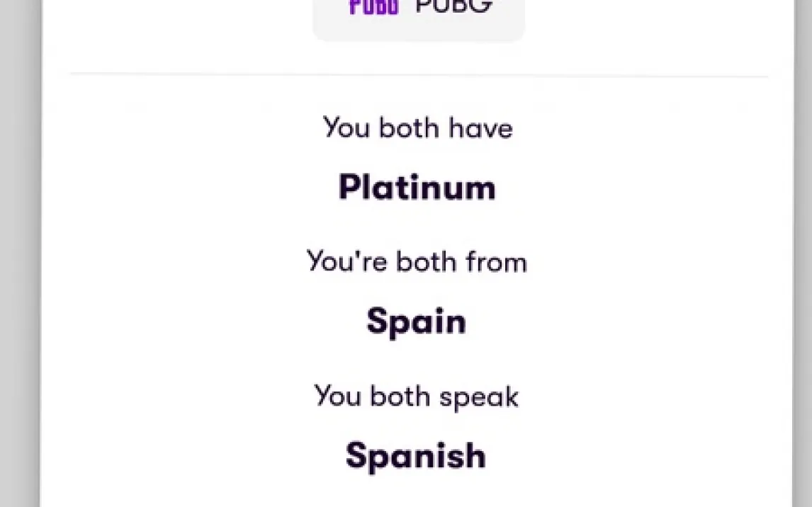Click the gray PUBG game chip background
This screenshot has height=507, width=812.
pos(418,28)
